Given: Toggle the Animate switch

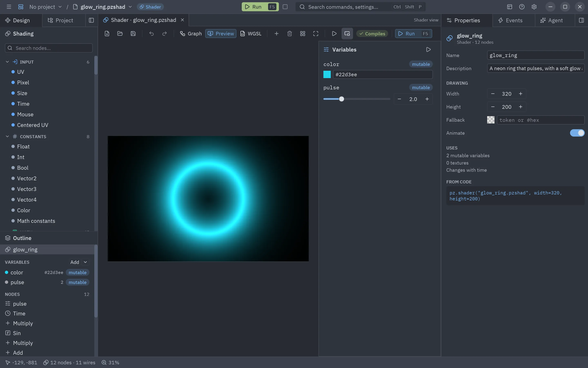Looking at the screenshot, I should (x=577, y=133).
